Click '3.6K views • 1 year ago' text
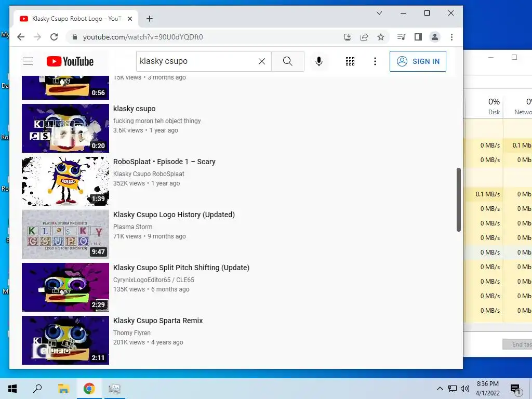This screenshot has height=399, width=532. click(x=145, y=130)
